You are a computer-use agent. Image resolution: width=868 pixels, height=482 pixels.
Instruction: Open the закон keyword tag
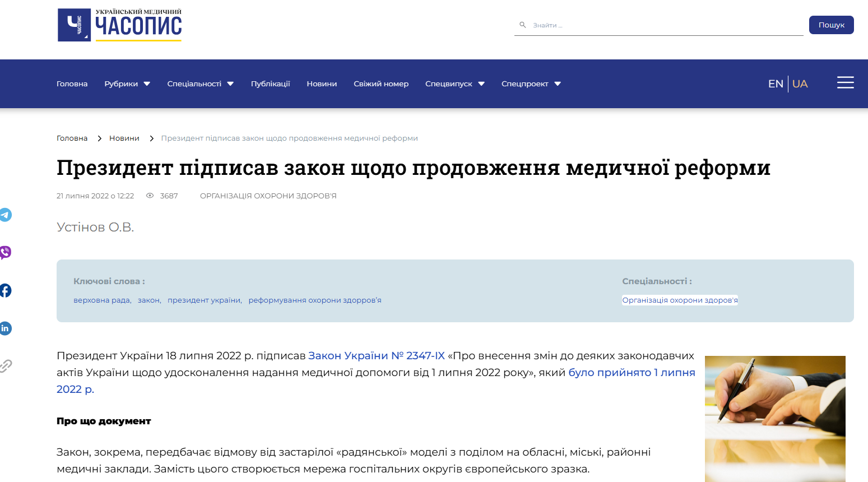coord(148,300)
